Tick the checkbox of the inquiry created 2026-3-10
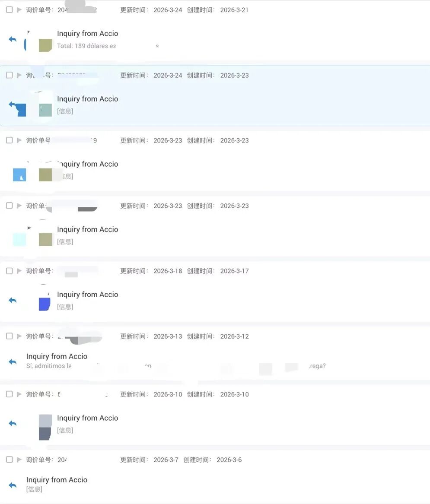This screenshot has width=430, height=504. coord(10,394)
